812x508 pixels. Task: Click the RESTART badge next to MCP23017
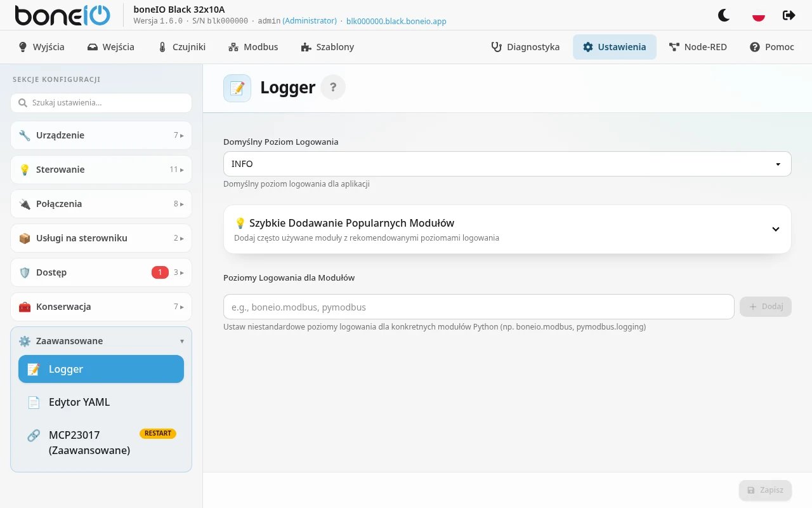coord(158,434)
